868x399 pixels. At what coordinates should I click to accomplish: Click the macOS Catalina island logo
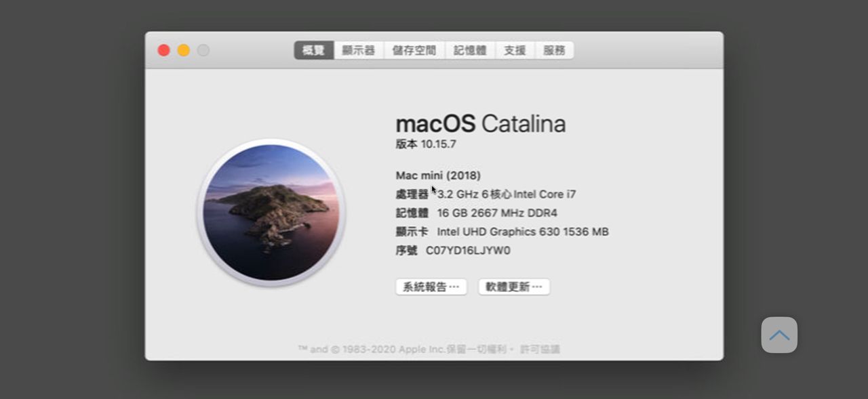click(x=271, y=212)
